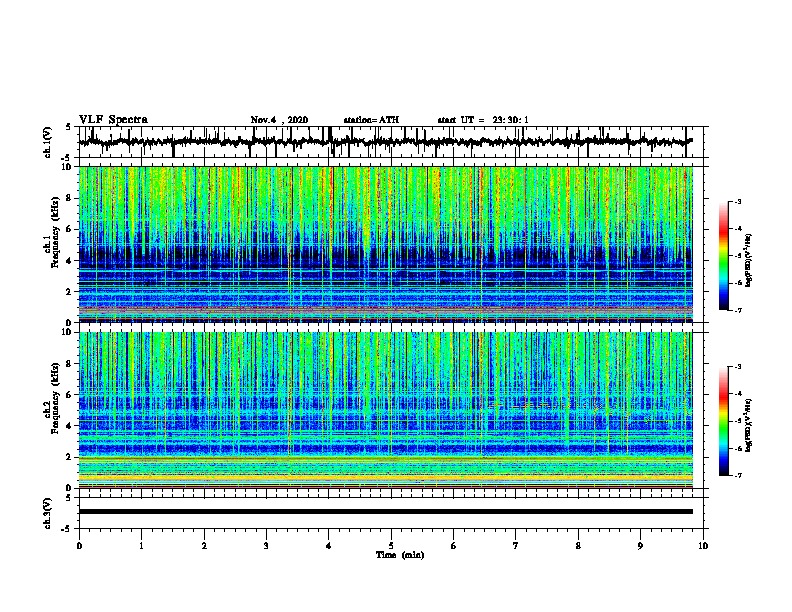The height and width of the screenshot is (612, 792).
Task: Click the ch.2 spectrogram color scale bar
Action: click(724, 421)
